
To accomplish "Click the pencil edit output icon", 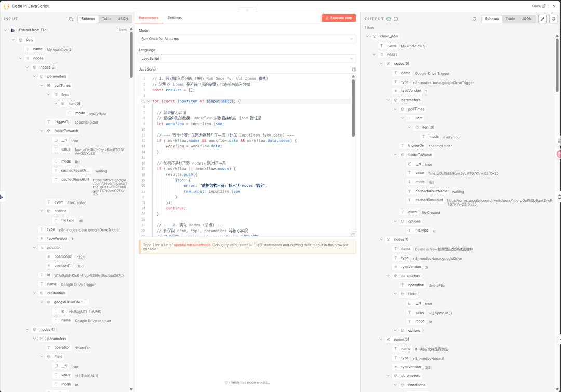I will 542,19.
